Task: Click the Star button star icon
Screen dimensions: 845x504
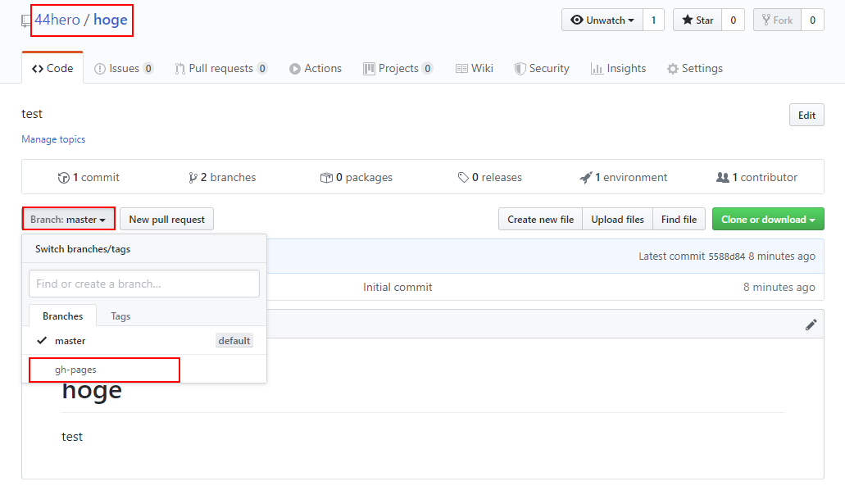Action: [688, 20]
